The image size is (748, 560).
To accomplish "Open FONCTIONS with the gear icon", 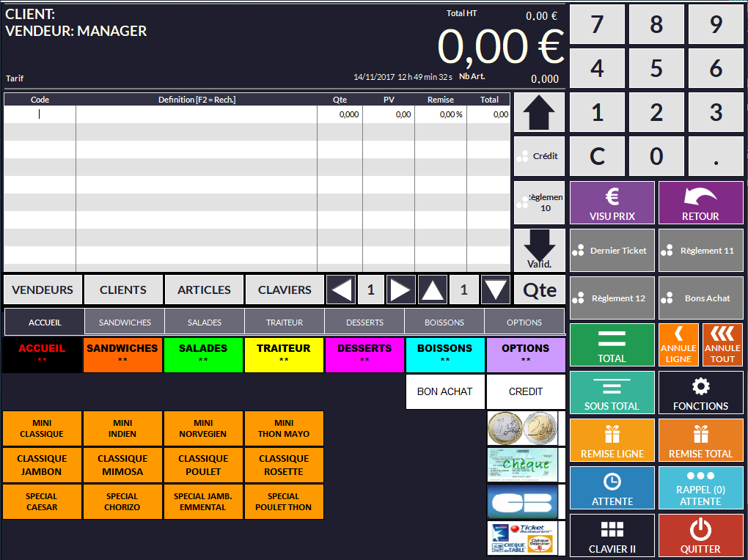I will 700,393.
